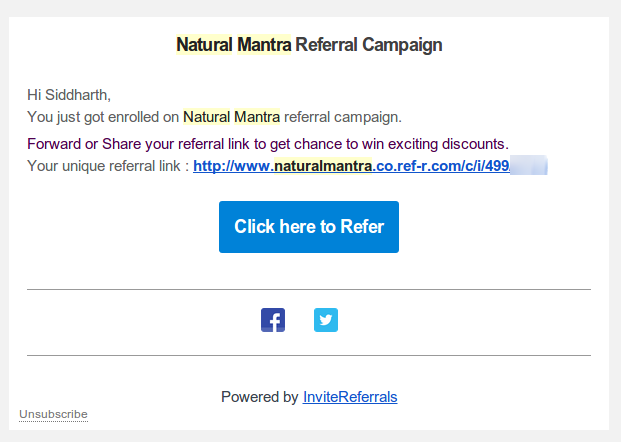The height and width of the screenshot is (442, 621).
Task: Click the purple 'Forward or Share' sentence
Action: (x=268, y=144)
